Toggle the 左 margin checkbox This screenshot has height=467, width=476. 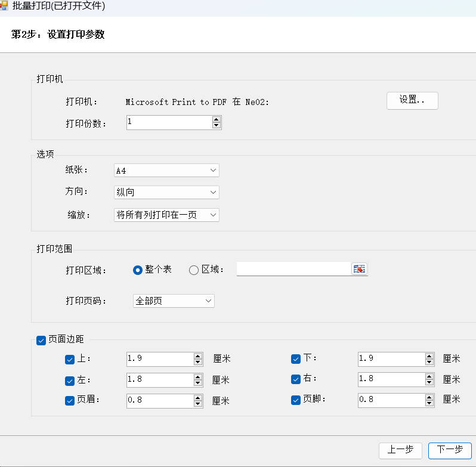coord(69,380)
